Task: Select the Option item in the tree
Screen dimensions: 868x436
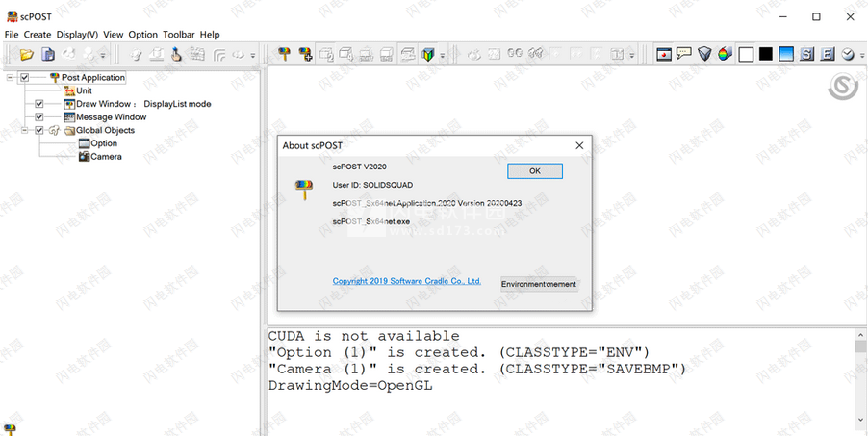Action: click(x=104, y=143)
